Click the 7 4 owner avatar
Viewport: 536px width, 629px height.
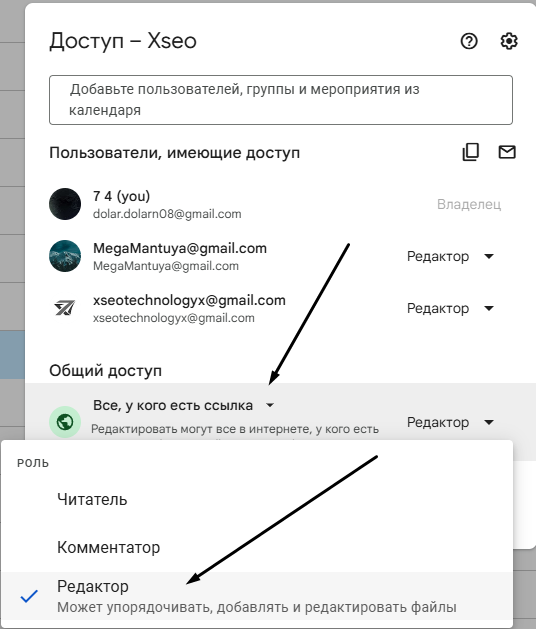(65, 204)
